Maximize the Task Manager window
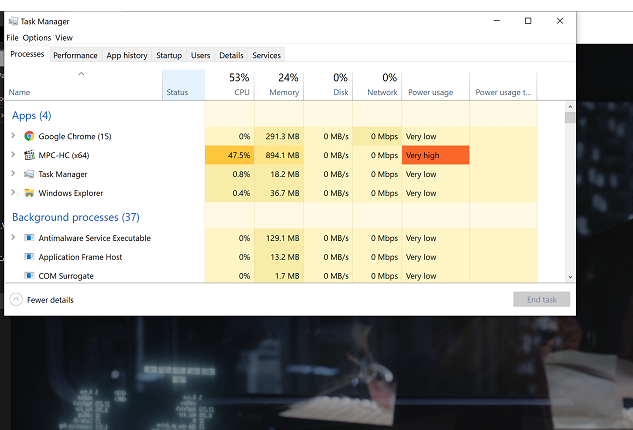 point(528,21)
